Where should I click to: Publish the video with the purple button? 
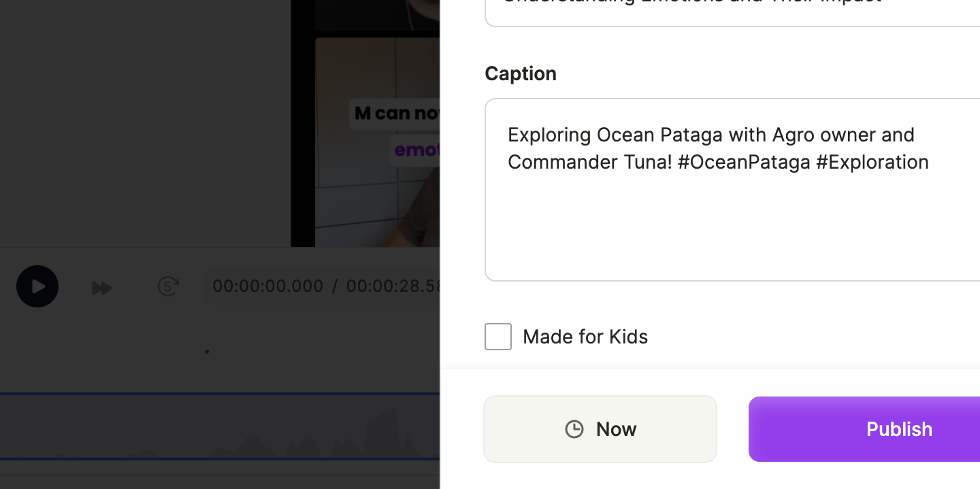point(864,429)
